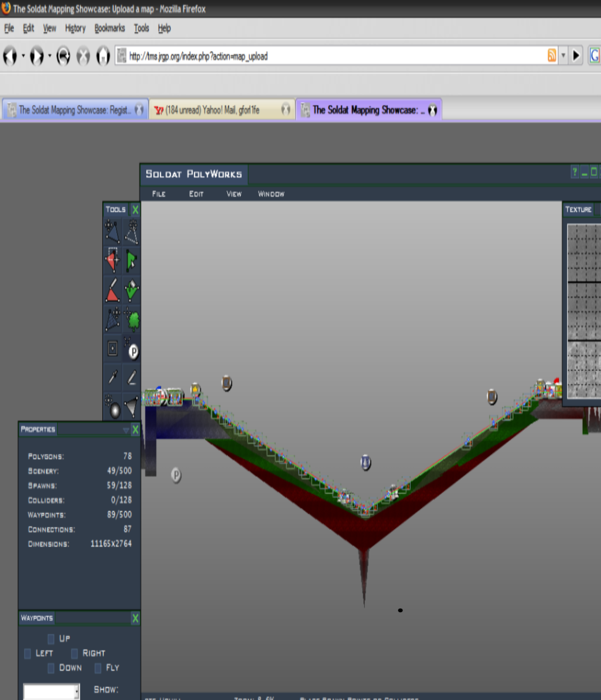601x700 pixels.
Task: Tick the Left waypoint checkbox
Action: 28,654
